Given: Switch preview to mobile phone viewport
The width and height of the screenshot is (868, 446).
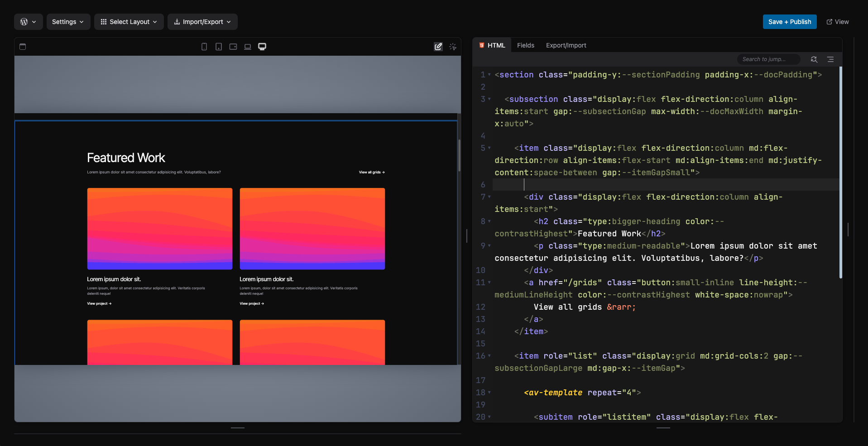Looking at the screenshot, I should (204, 47).
